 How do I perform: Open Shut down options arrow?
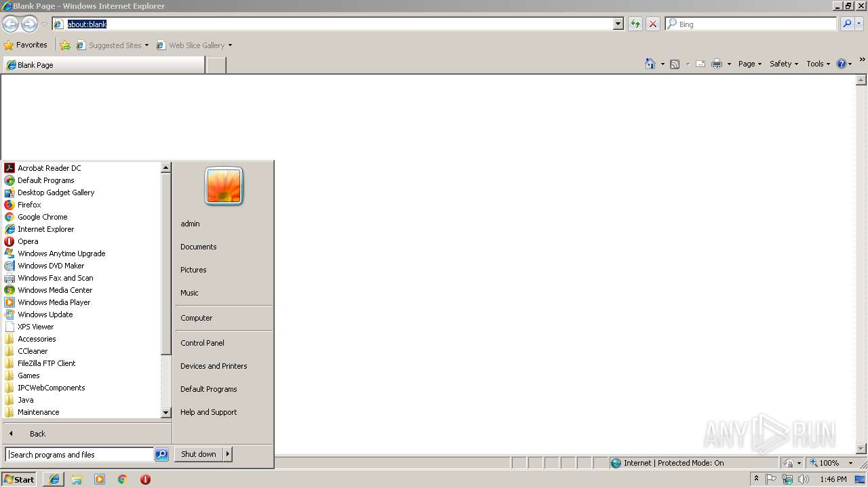tap(228, 454)
